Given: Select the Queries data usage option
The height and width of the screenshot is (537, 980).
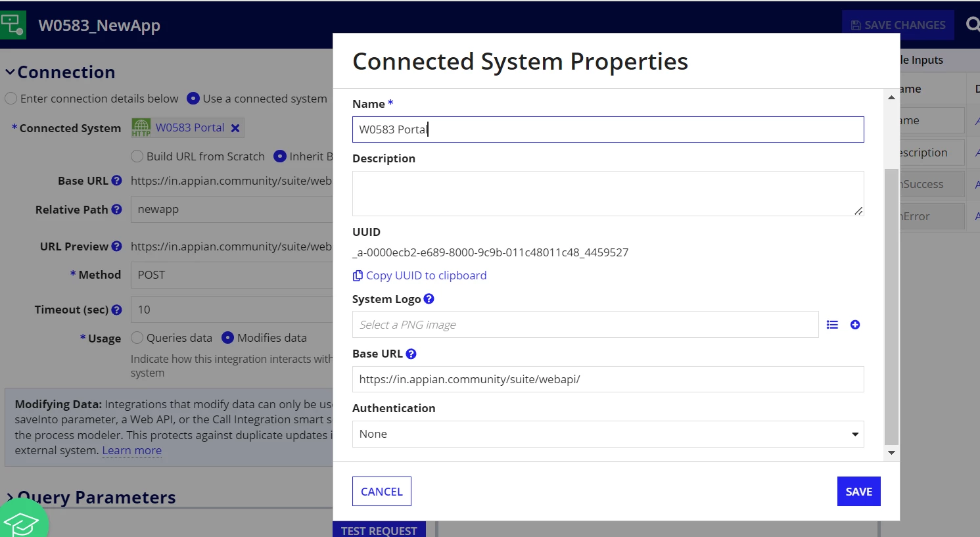Looking at the screenshot, I should click(137, 338).
